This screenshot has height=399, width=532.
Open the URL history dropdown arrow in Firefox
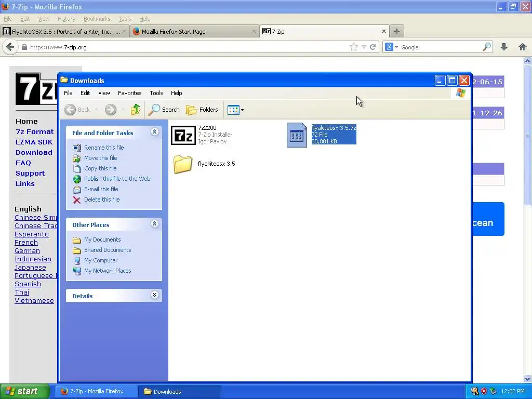click(364, 47)
